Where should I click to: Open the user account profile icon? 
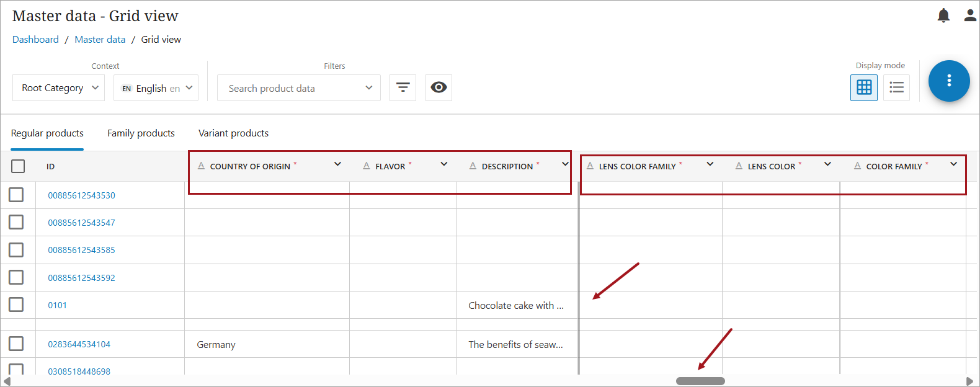click(970, 16)
